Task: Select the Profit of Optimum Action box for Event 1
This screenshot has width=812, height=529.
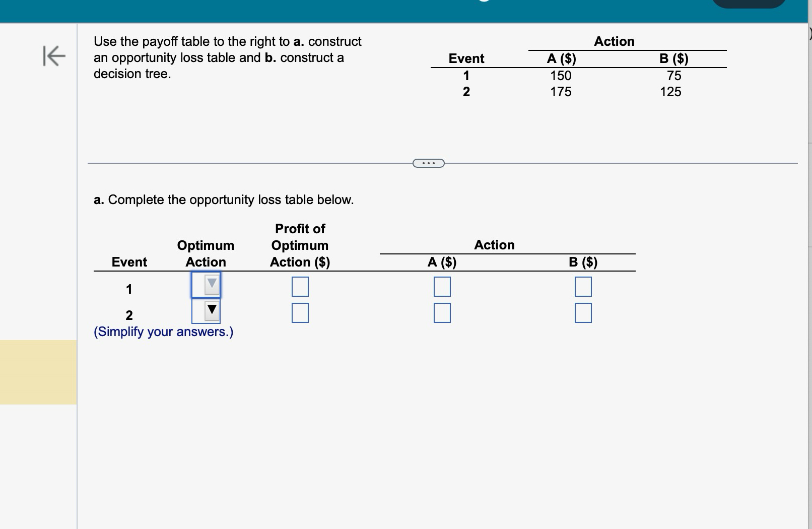Action: [x=300, y=286]
